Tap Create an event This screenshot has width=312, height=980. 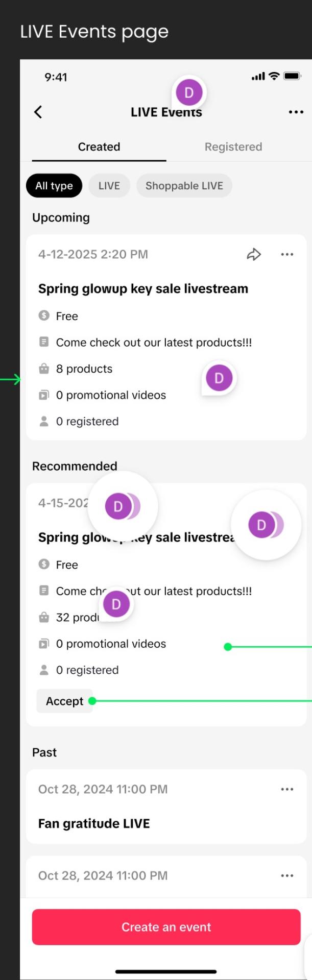(165, 926)
